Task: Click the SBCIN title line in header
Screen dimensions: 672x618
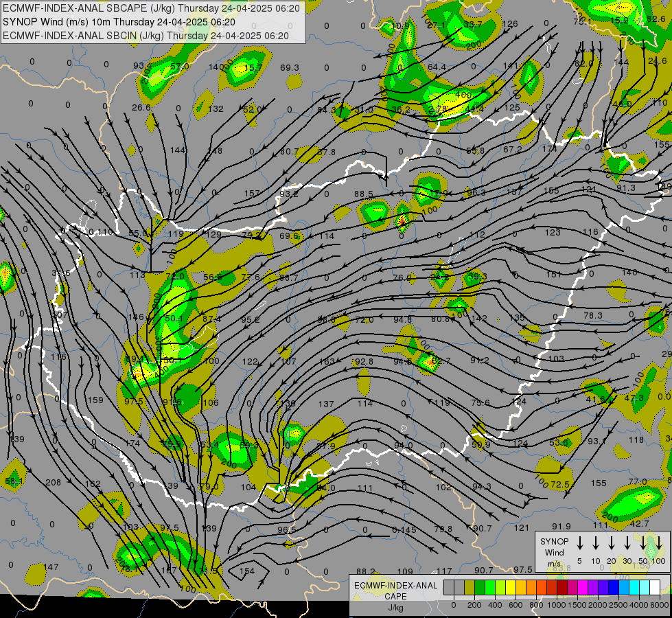Action: [x=146, y=36]
